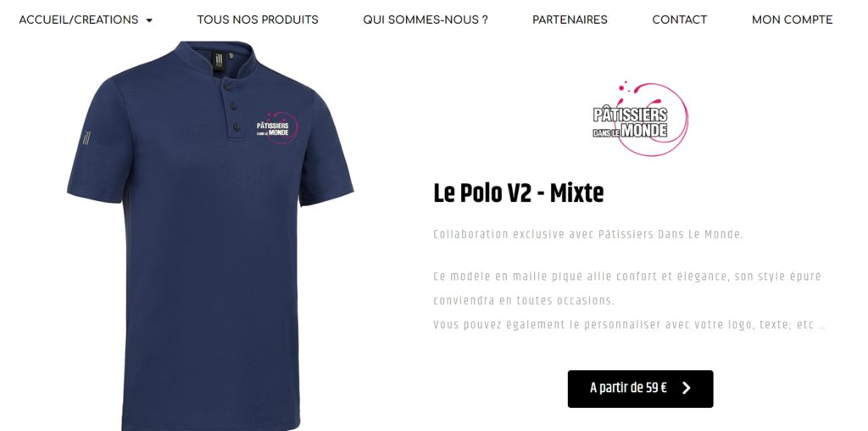
Task: Click the A partir de 59 € button
Action: (x=640, y=389)
